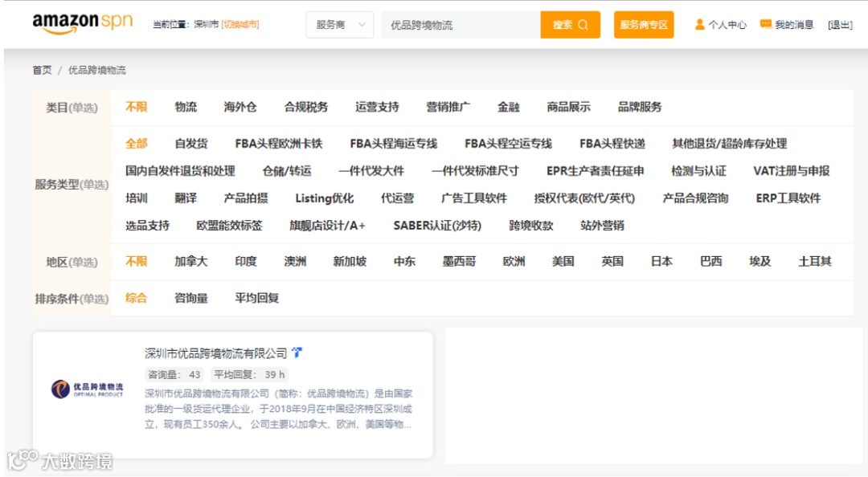Select the 合规税务 category

[306, 107]
